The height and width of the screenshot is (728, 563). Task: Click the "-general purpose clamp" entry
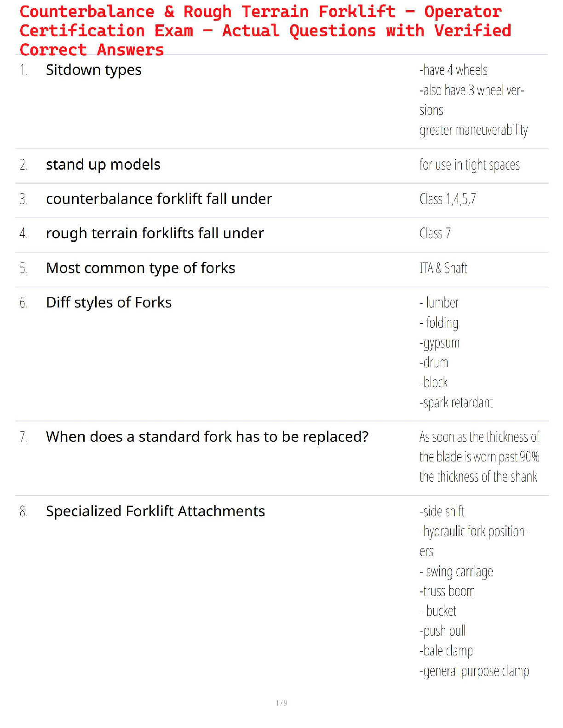pos(474,671)
